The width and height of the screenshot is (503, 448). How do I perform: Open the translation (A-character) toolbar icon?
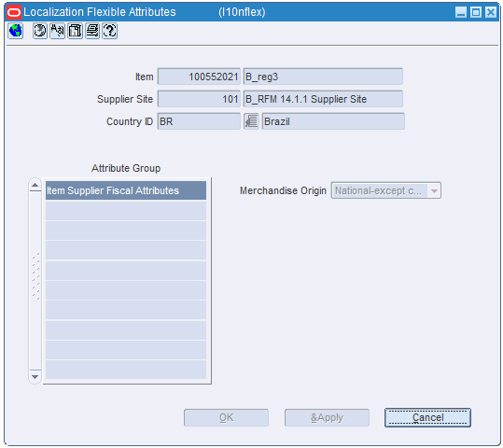[58, 31]
